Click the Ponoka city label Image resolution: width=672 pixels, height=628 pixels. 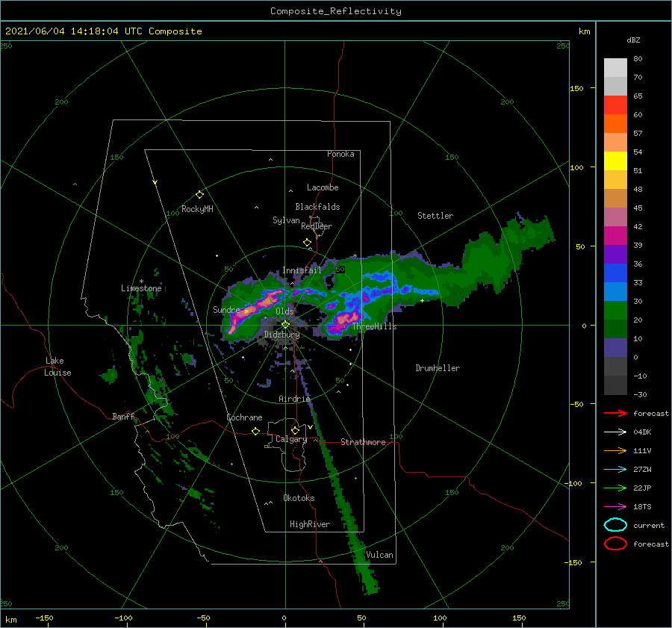340,154
